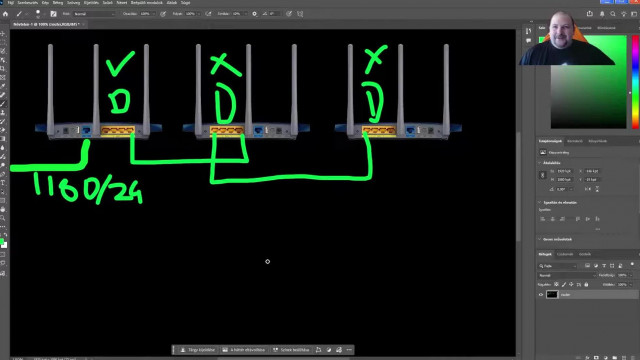Click the Home icon in the options bar

[5, 14]
